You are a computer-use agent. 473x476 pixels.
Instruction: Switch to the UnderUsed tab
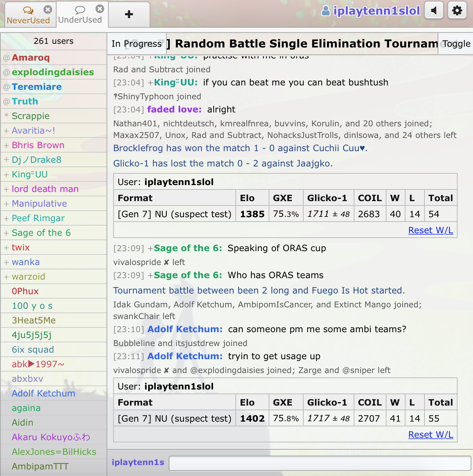(80, 20)
